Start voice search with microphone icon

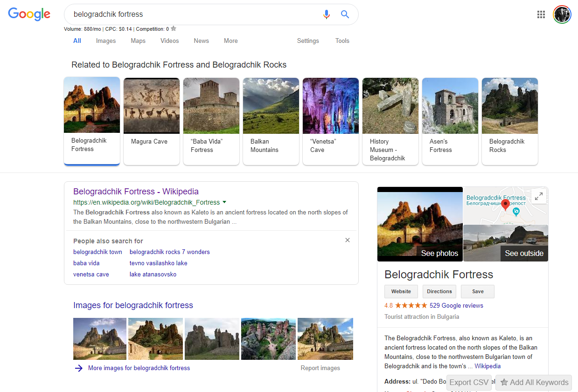click(327, 14)
